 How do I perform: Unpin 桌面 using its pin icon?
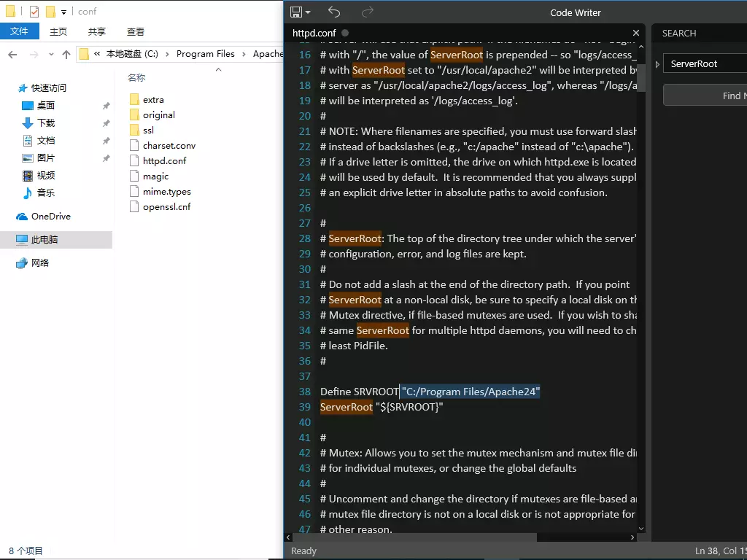(x=106, y=106)
